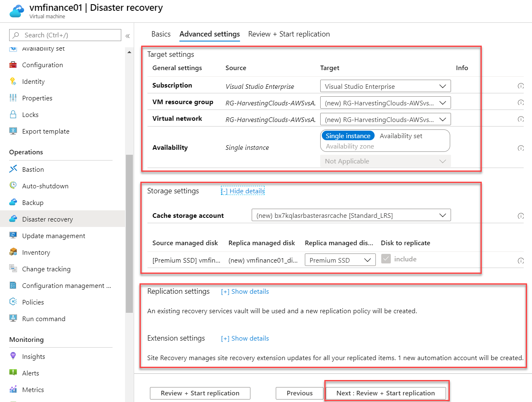Open Premium SSD replica disk type dropdown
The width and height of the screenshot is (532, 402).
click(340, 260)
